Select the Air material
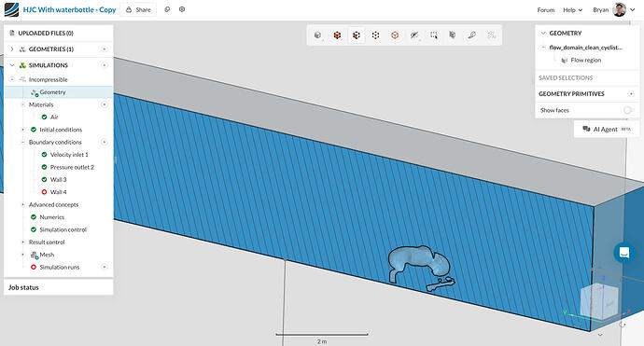The height and width of the screenshot is (346, 644). tap(54, 118)
